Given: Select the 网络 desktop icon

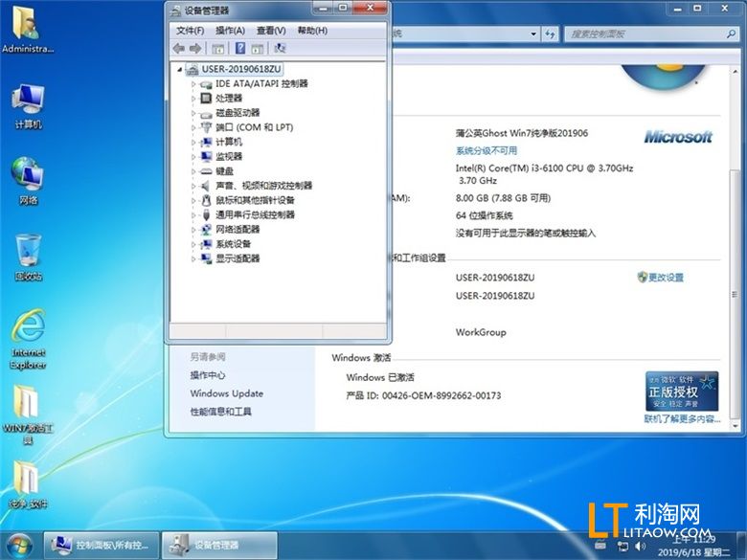Looking at the screenshot, I should point(28,182).
